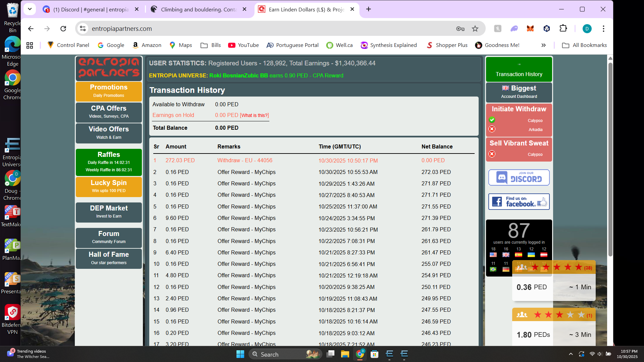644x362 pixels.
Task: Click the green check next to Calypso withdraw
Action: (x=492, y=120)
